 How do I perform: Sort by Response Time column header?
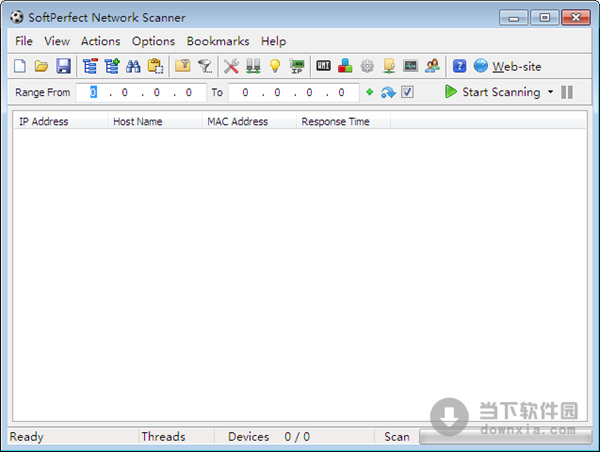tap(343, 121)
